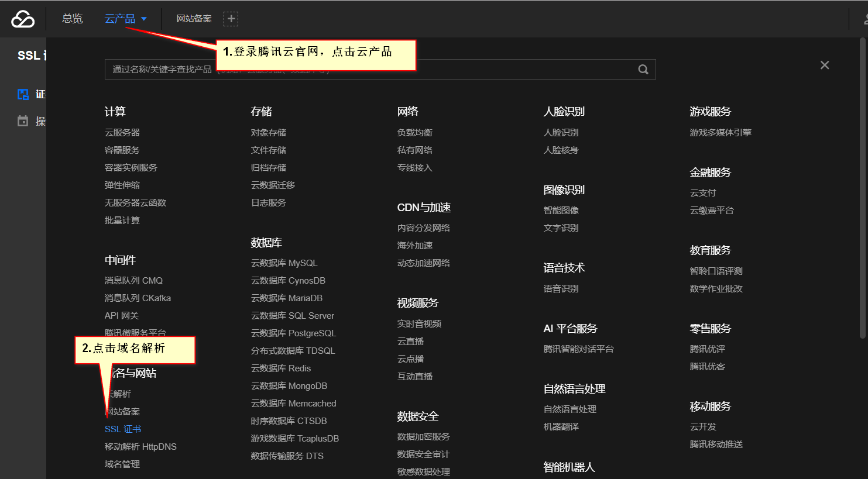This screenshot has width=868, height=479.
Task: Open 实时音视频 link
Action: coord(419,324)
